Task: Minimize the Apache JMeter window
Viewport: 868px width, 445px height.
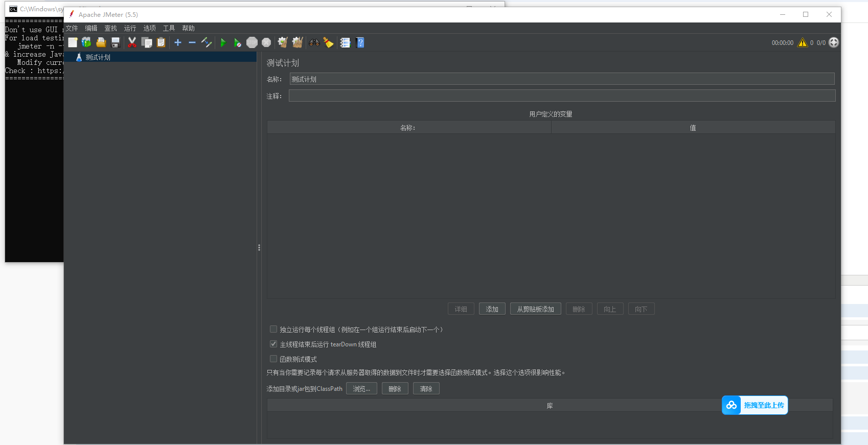Action: (x=782, y=14)
